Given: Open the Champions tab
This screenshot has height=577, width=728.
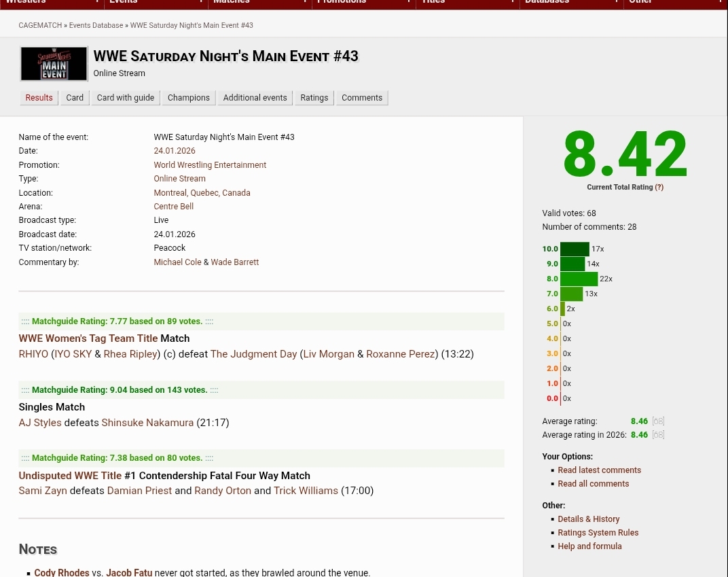Looking at the screenshot, I should tap(189, 98).
